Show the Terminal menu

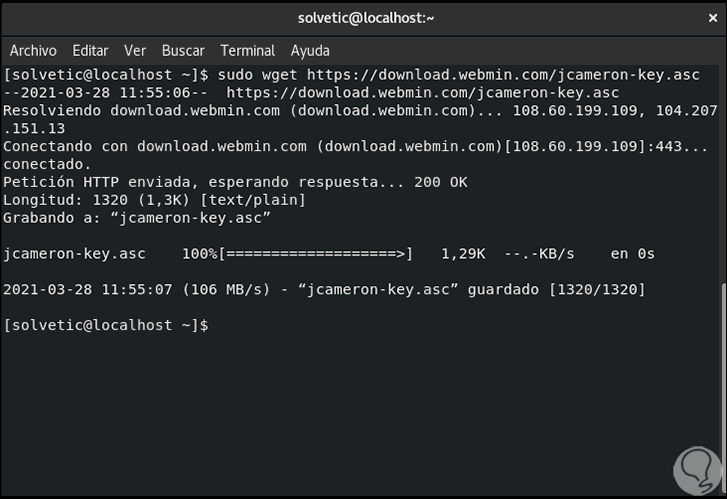pos(248,50)
